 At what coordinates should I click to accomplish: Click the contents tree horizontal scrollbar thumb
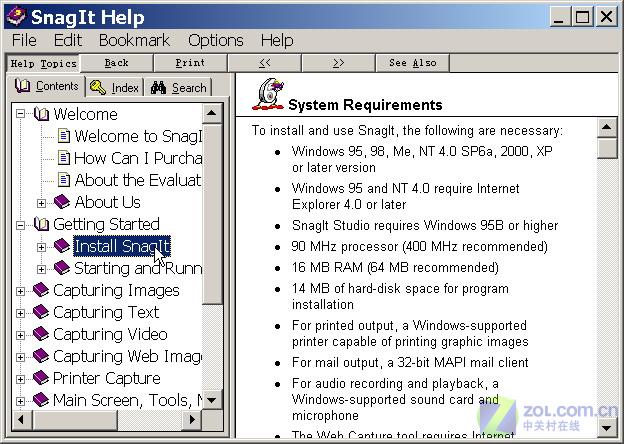point(75,420)
